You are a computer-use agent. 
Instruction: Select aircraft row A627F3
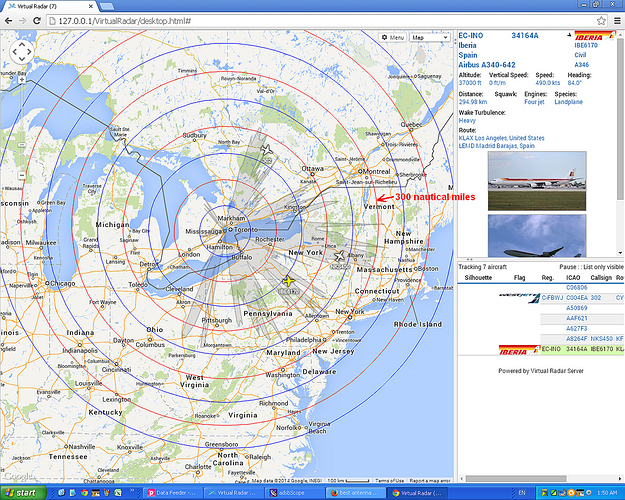coord(540,329)
